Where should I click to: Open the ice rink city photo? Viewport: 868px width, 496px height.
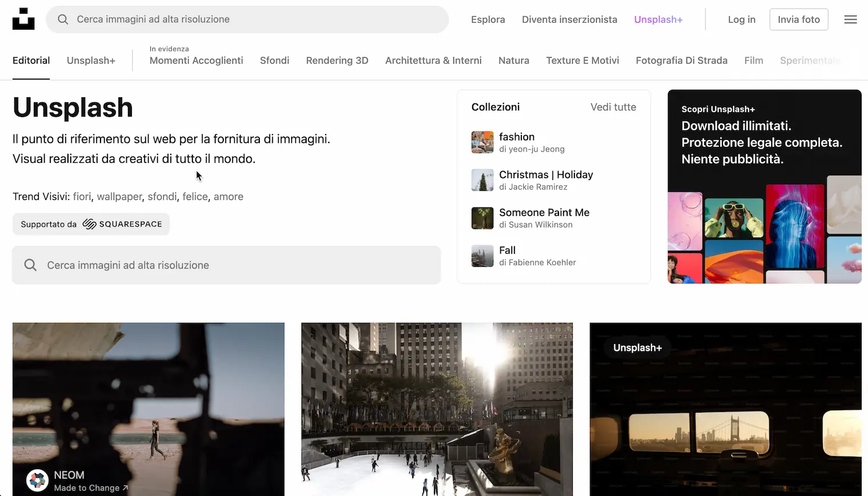(x=437, y=409)
